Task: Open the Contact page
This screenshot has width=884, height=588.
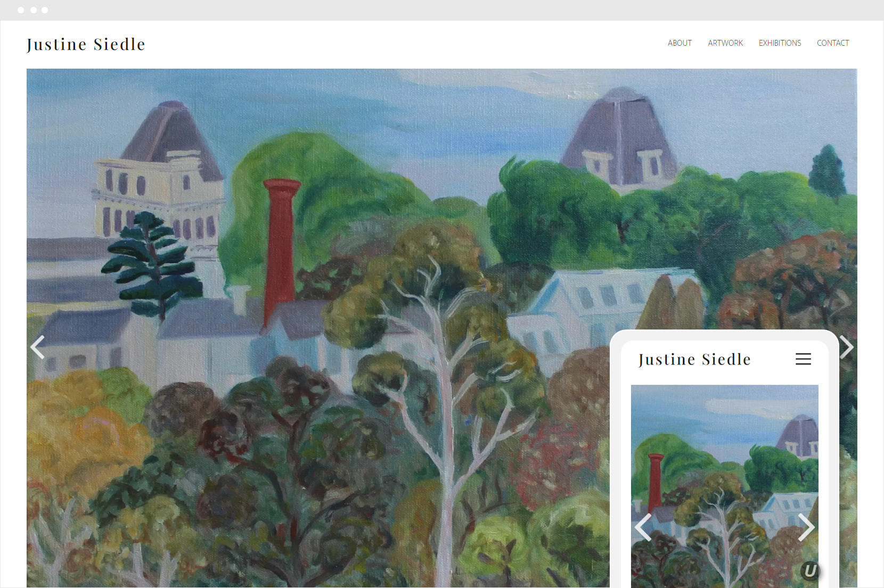Action: pos(833,43)
